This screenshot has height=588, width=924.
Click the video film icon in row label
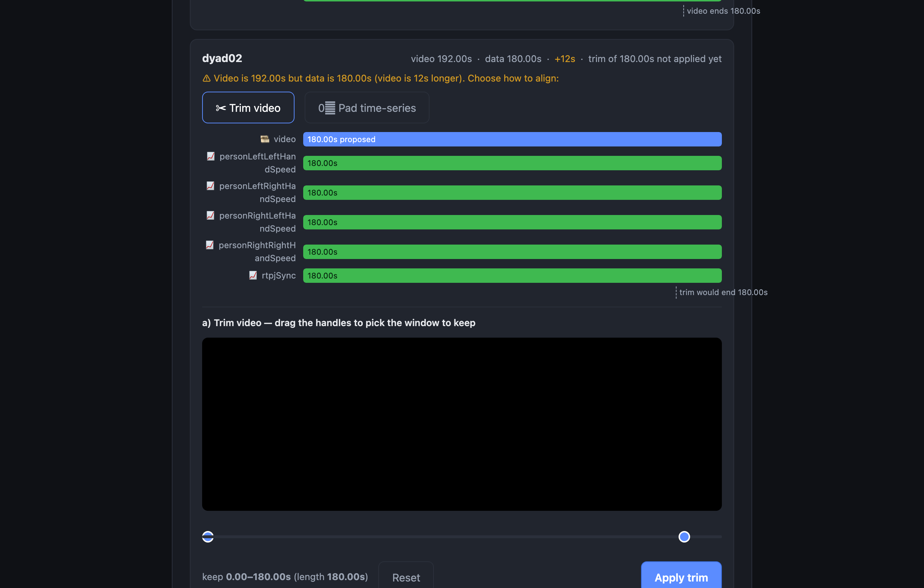coord(265,139)
